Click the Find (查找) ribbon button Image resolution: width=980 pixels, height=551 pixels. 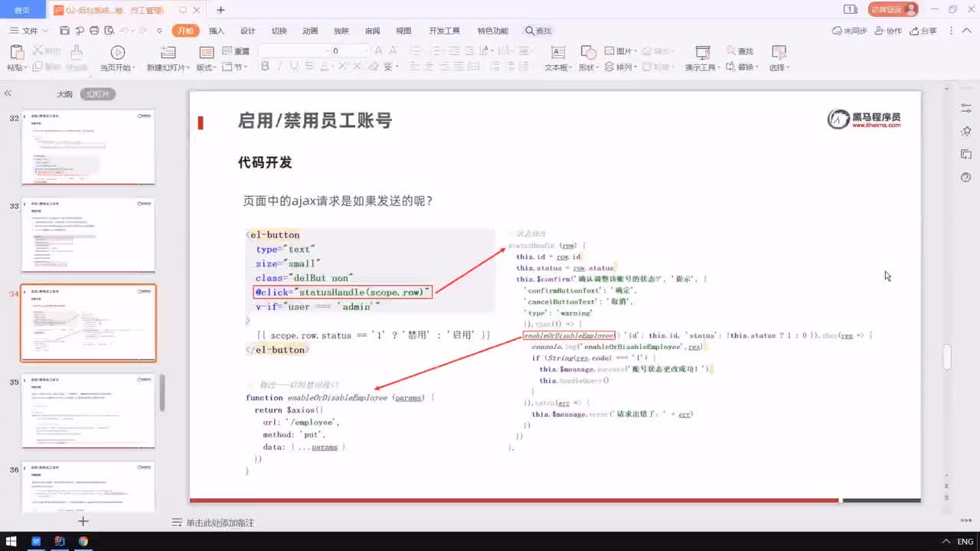(740, 51)
